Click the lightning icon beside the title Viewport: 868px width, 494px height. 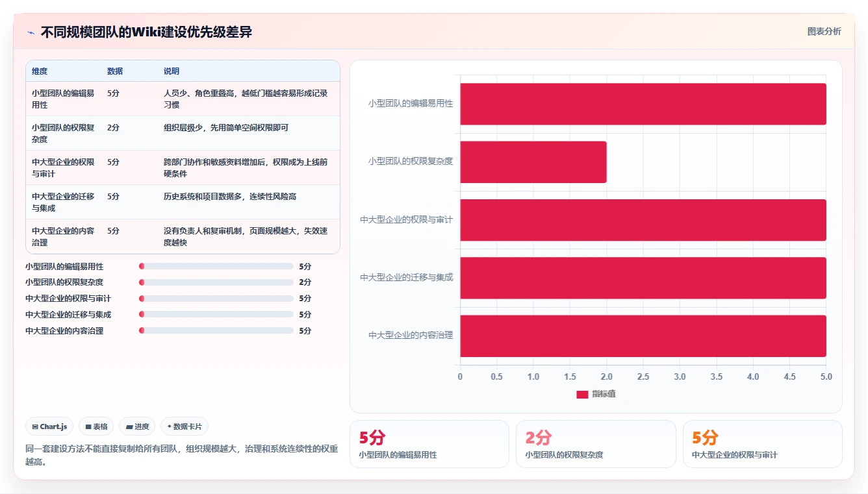point(31,32)
